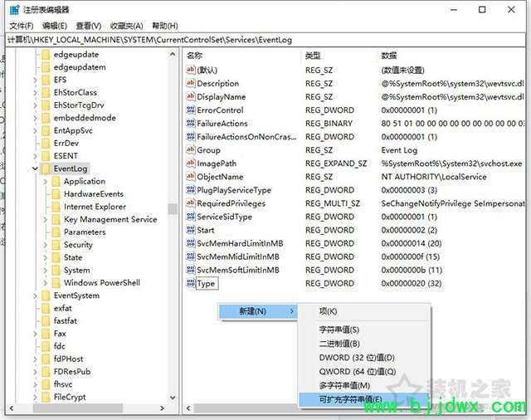Choose 多字符串值(M) in the submenu
The height and width of the screenshot is (420, 531).
tap(364, 385)
